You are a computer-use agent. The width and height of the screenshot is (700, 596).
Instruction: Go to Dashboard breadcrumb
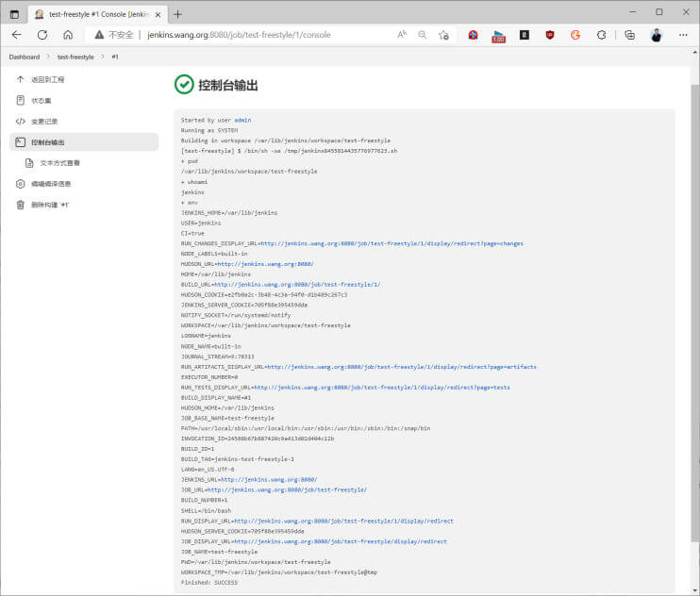(25, 58)
